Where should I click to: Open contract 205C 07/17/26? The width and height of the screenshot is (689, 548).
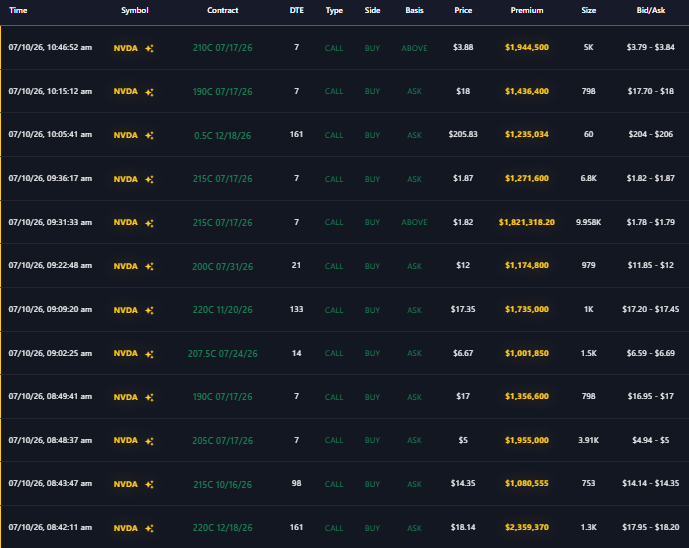click(x=223, y=440)
